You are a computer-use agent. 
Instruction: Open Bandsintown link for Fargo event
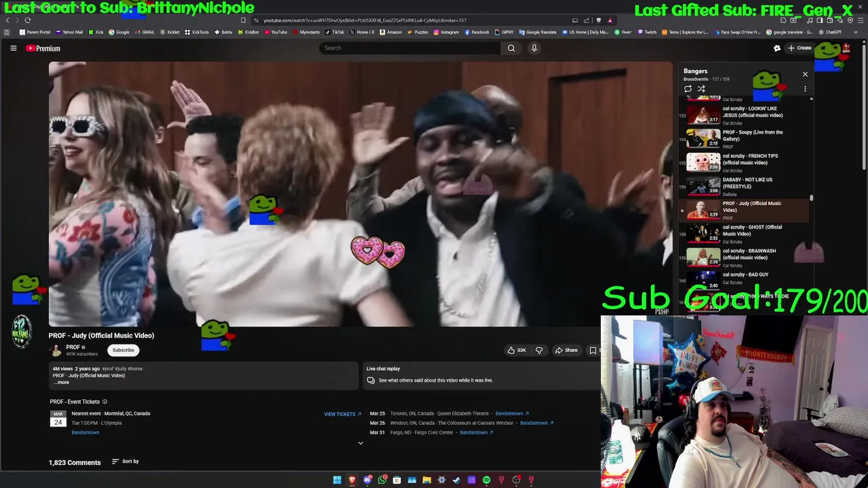pyautogui.click(x=476, y=432)
